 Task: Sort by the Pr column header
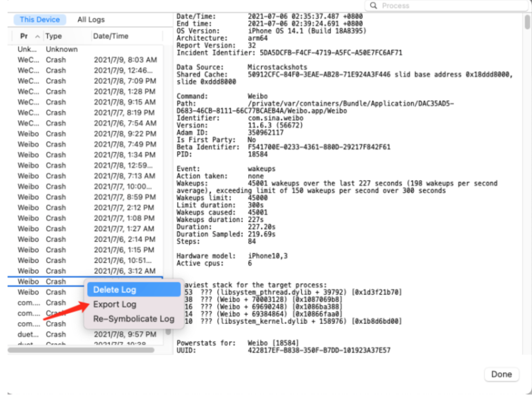point(24,36)
